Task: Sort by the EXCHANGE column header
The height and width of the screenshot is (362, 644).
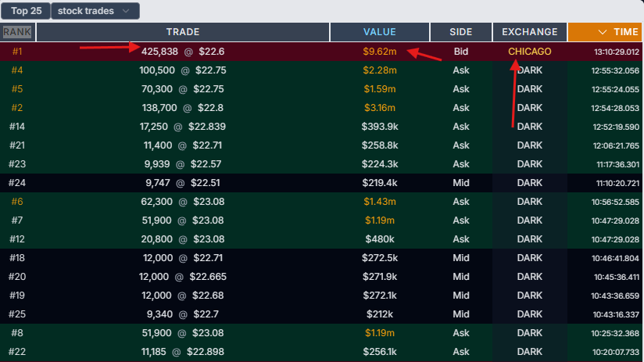Action: click(x=530, y=32)
